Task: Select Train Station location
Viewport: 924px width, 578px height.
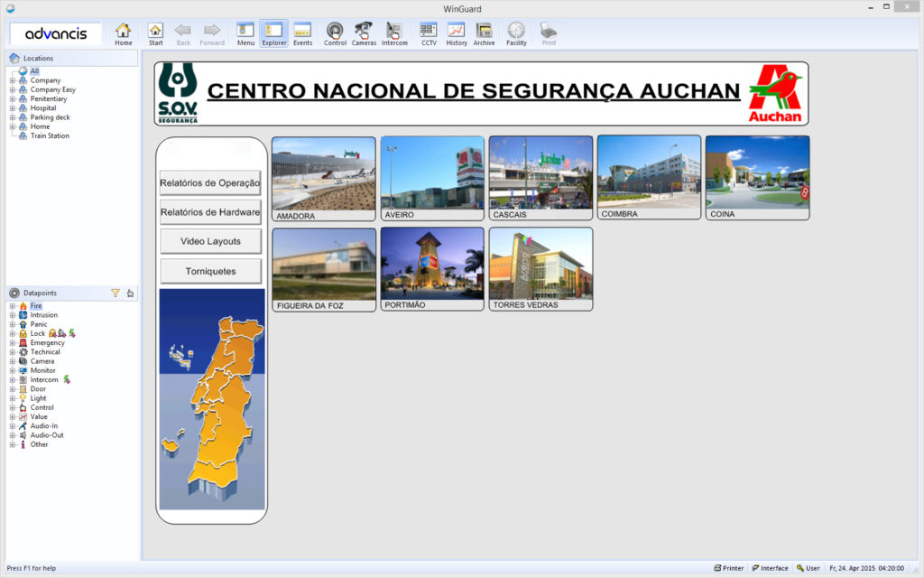Action: pos(50,135)
